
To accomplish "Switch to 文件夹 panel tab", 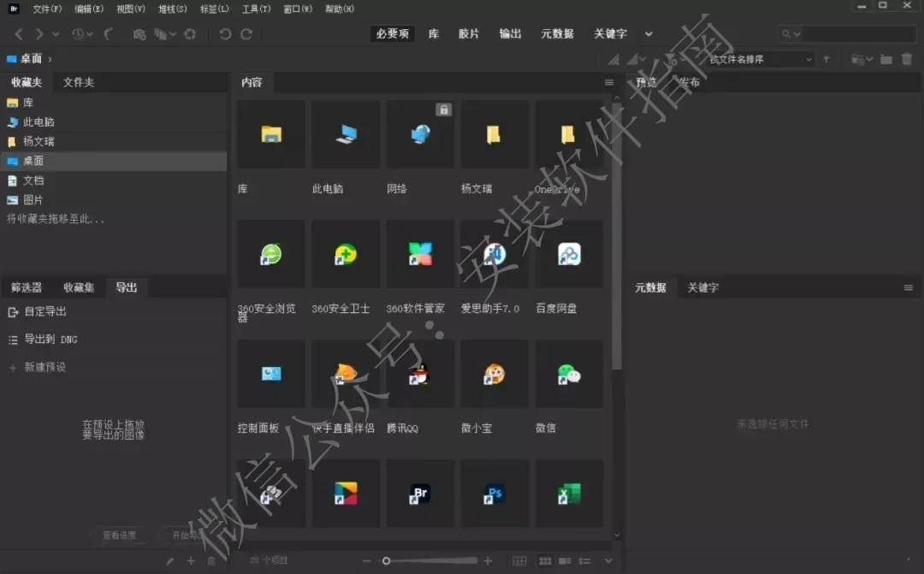I will (x=79, y=82).
